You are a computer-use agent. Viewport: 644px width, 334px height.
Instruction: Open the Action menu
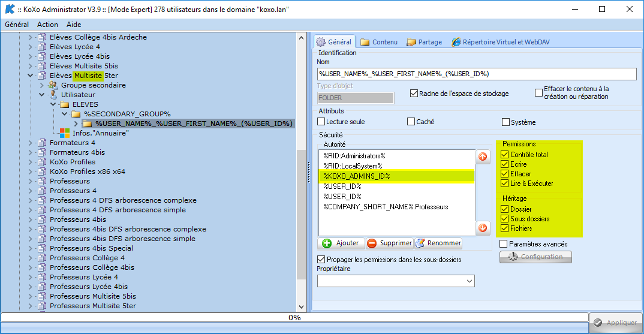point(47,25)
